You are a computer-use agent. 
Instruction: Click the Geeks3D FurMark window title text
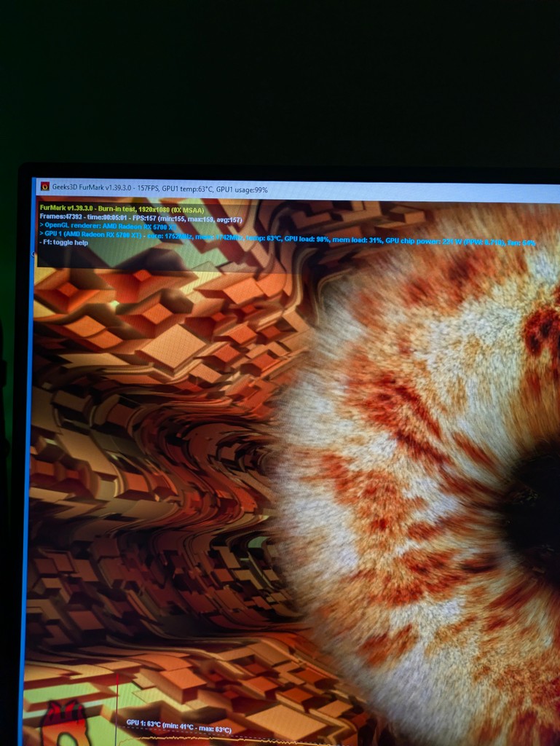159,189
